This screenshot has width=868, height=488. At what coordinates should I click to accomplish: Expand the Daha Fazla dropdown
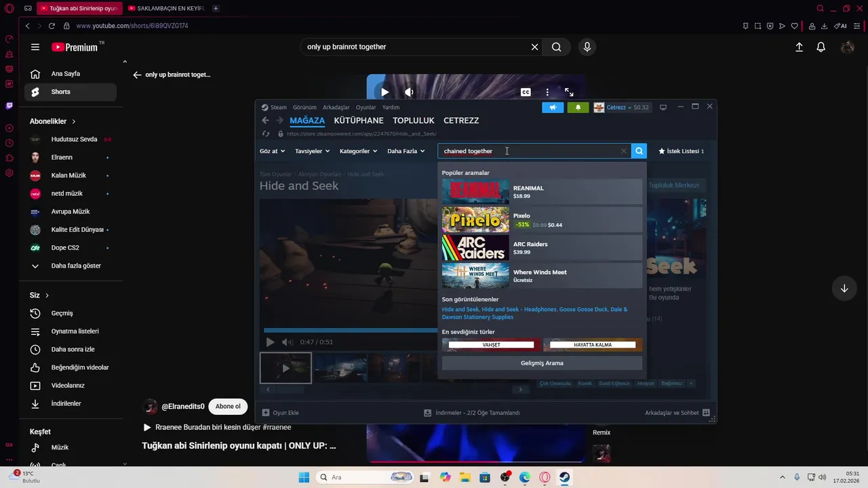(406, 151)
